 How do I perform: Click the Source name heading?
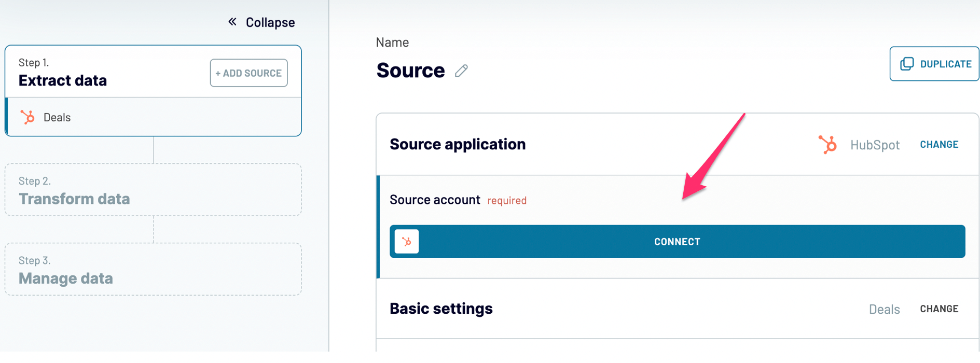[x=410, y=71]
